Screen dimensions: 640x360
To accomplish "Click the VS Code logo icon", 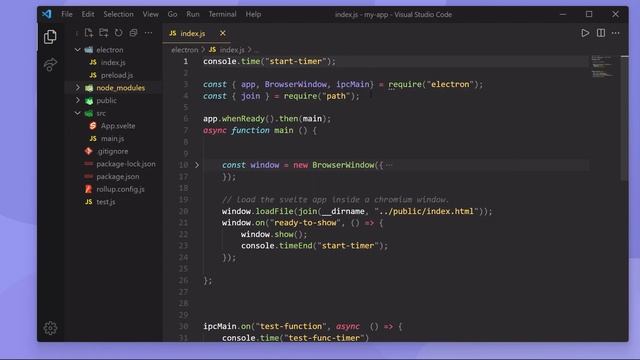I will click(x=47, y=14).
